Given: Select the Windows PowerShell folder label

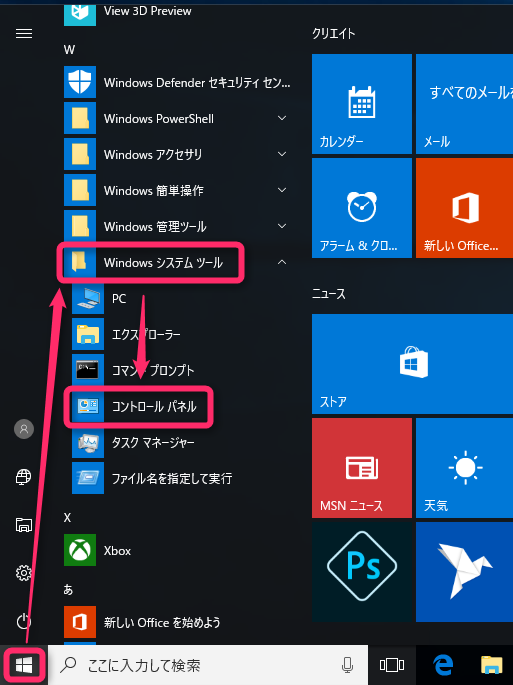Looking at the screenshot, I should [159, 118].
